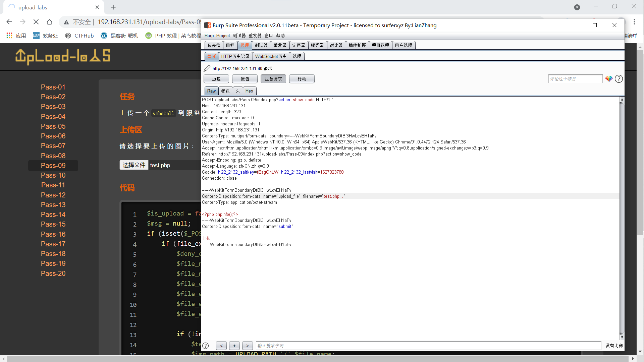Open Burp help question mark near comment field
644x362 pixels.
tap(619, 79)
